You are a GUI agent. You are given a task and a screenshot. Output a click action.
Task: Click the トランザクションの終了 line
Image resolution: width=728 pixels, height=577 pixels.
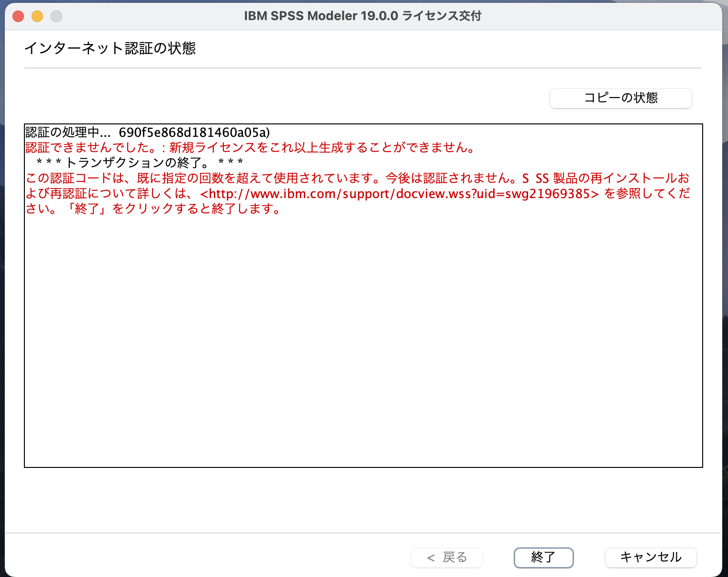140,163
